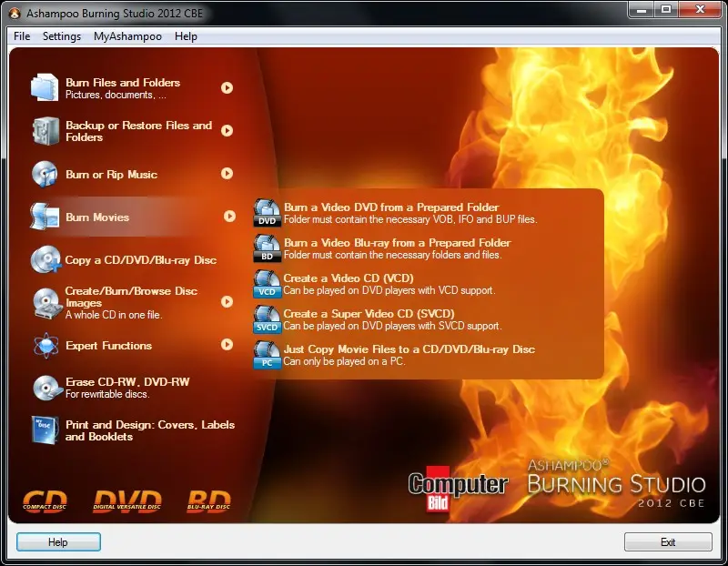Click the Expert Functions atom icon

pyautogui.click(x=46, y=346)
